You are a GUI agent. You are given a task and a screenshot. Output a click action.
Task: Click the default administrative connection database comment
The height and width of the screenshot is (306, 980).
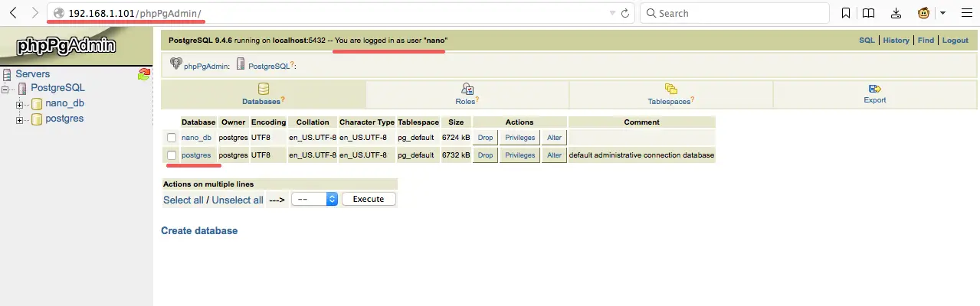point(641,155)
